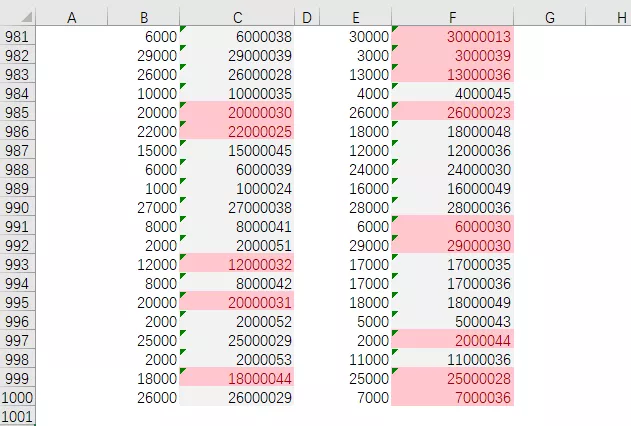Click cell containing 2000053
The width and height of the screenshot is (631, 426).
(x=237, y=360)
